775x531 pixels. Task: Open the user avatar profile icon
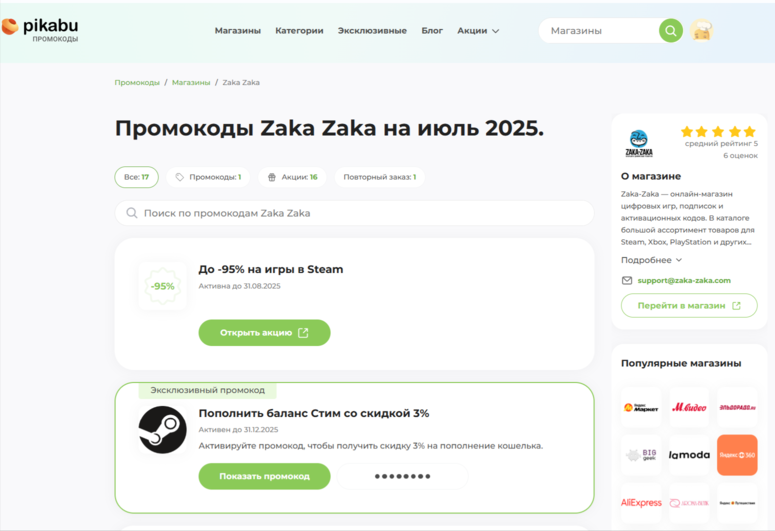pyautogui.click(x=701, y=31)
